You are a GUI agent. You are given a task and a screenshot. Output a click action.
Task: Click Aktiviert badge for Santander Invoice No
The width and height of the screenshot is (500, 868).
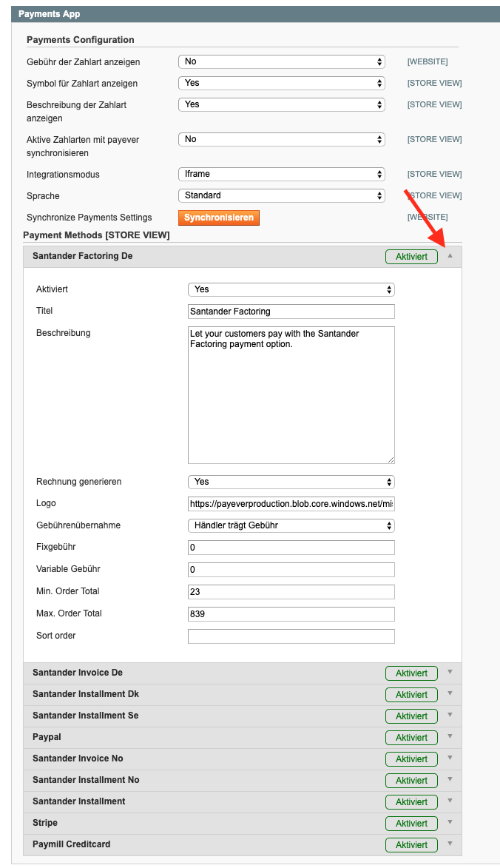411,759
